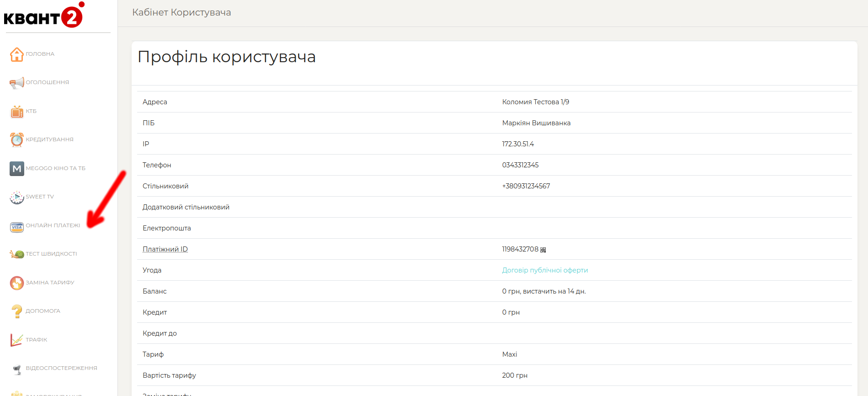Viewport: 868px width, 396px height.
Task: Open the Договір публічної оферти link
Action: pos(545,270)
